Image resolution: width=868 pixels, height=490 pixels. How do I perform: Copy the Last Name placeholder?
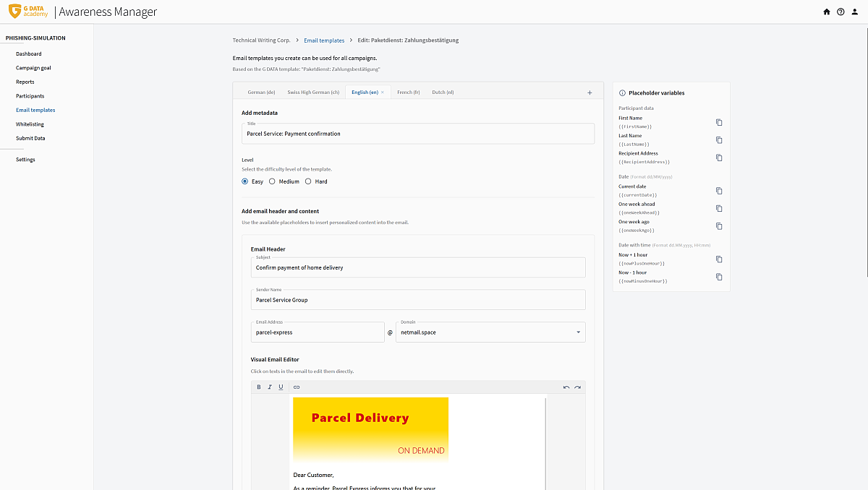click(x=719, y=140)
